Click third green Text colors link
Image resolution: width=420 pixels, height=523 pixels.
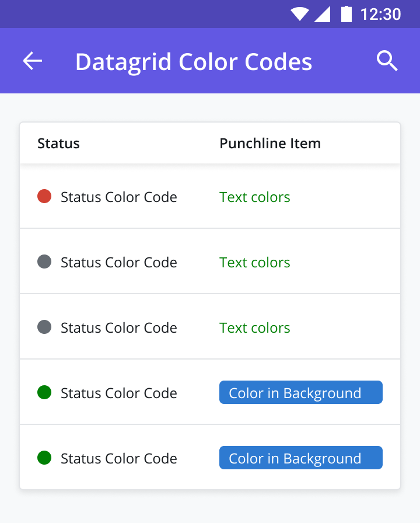click(x=255, y=328)
